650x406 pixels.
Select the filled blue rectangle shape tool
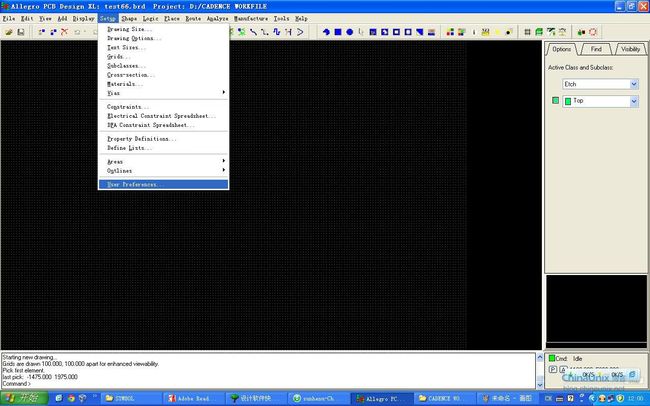click(x=338, y=32)
